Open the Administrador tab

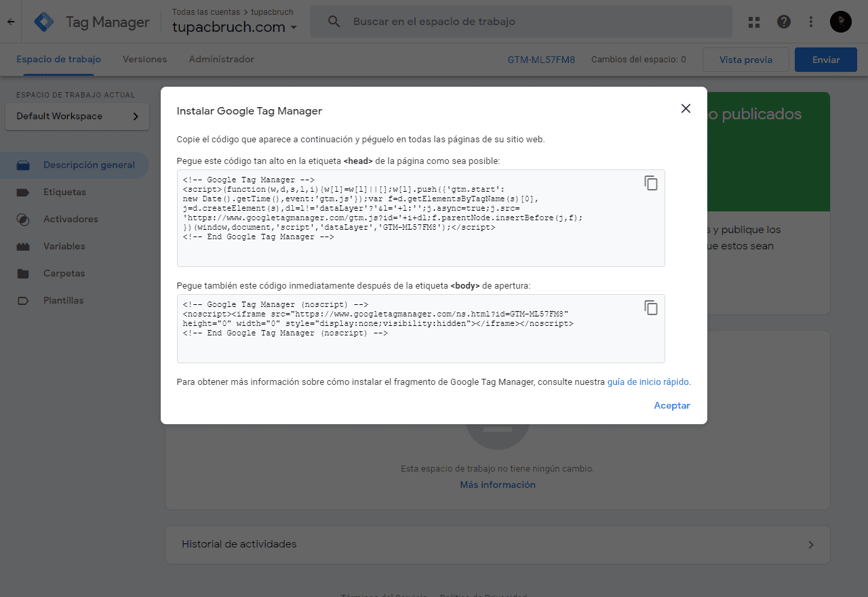[222, 59]
